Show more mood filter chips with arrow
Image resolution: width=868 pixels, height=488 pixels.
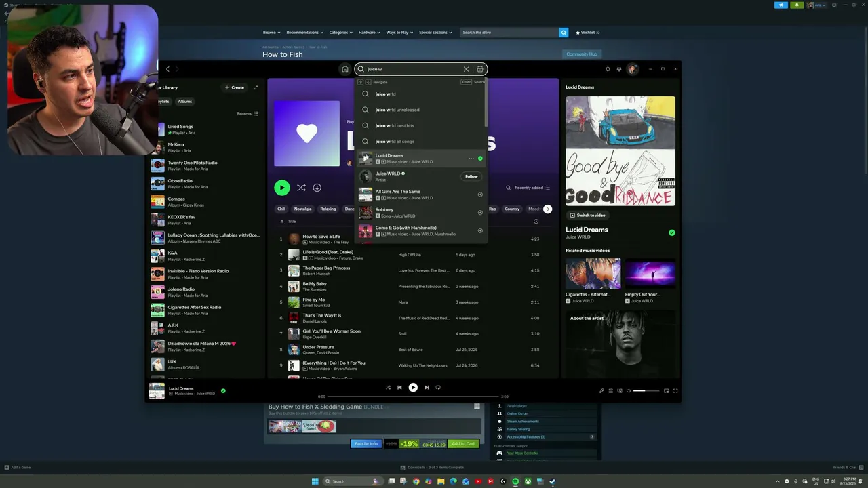tap(547, 209)
